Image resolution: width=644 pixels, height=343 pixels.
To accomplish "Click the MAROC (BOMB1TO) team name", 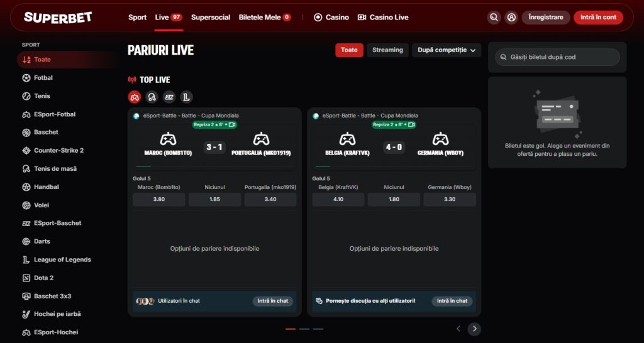I will [x=168, y=153].
